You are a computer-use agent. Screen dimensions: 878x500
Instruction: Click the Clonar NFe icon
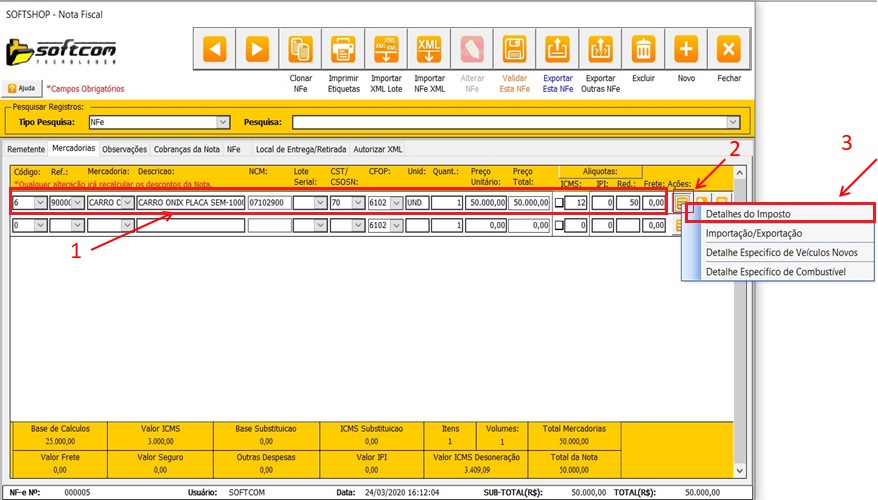300,49
